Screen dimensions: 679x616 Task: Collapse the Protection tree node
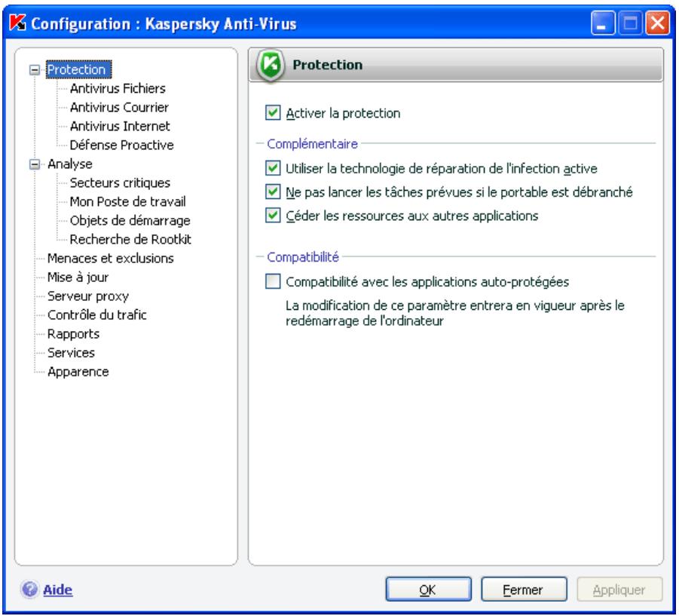pyautogui.click(x=35, y=70)
